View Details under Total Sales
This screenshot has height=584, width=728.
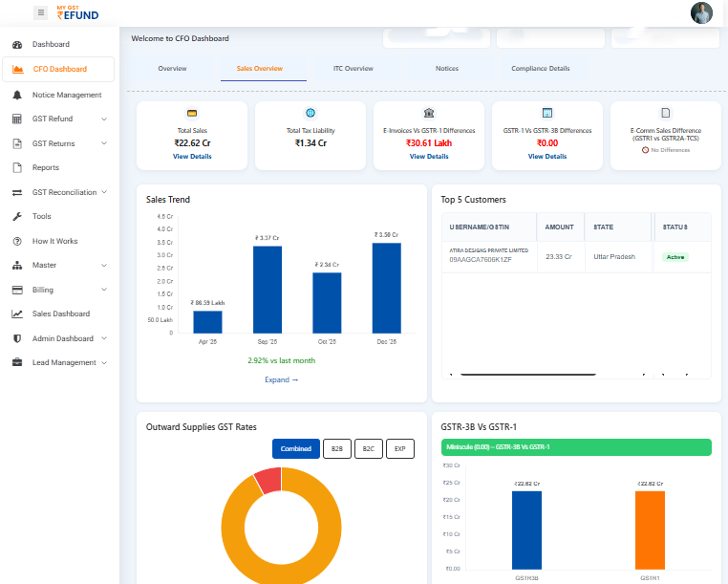tap(192, 157)
